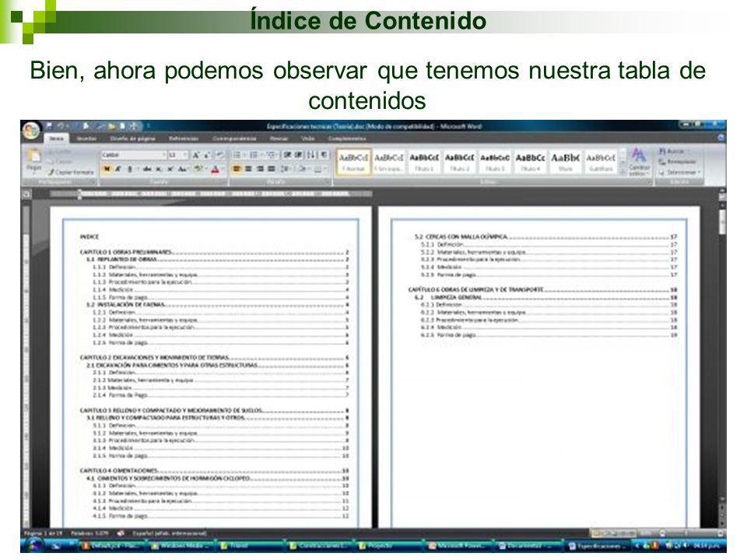Justify the paragraph text

(x=272, y=169)
